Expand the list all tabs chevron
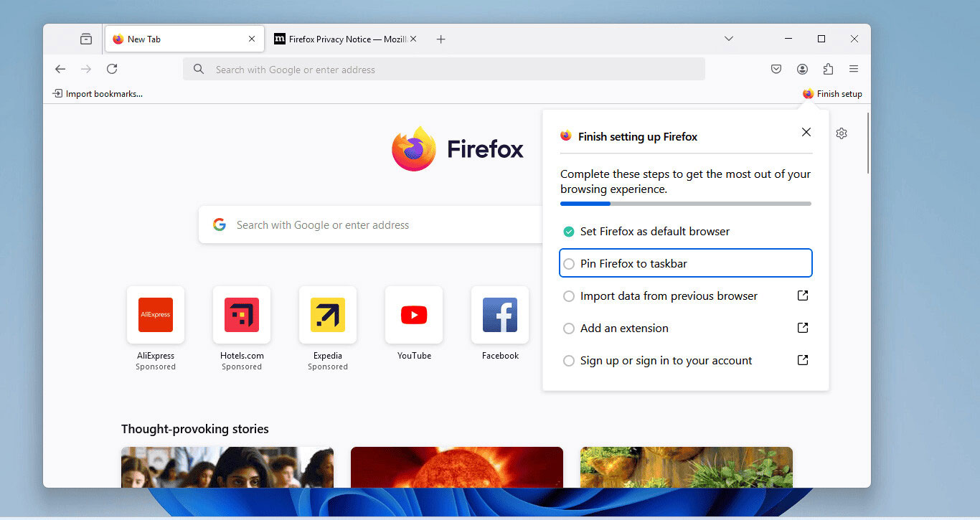The width and height of the screenshot is (980, 520). click(729, 39)
